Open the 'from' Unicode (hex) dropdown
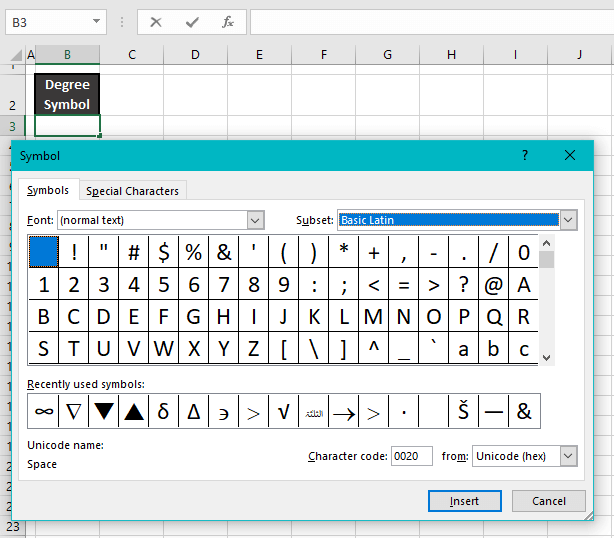Viewport: 614px width, 538px height. tap(568, 456)
